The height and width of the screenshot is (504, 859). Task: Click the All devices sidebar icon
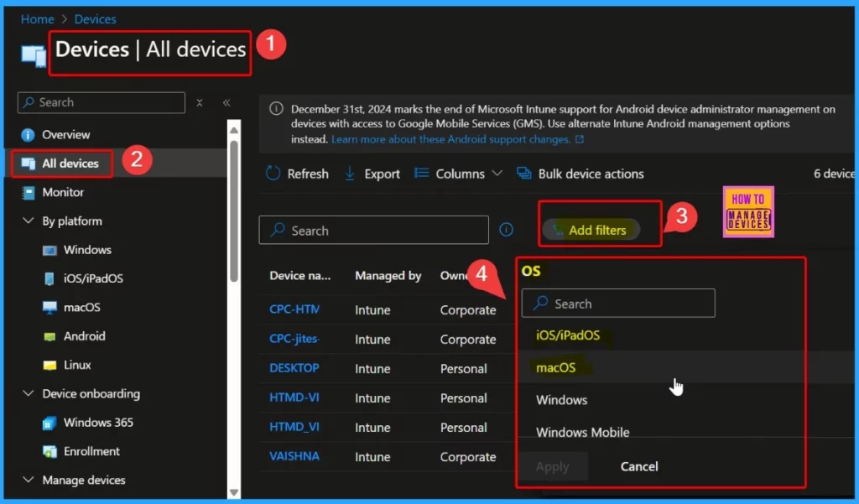(x=28, y=164)
